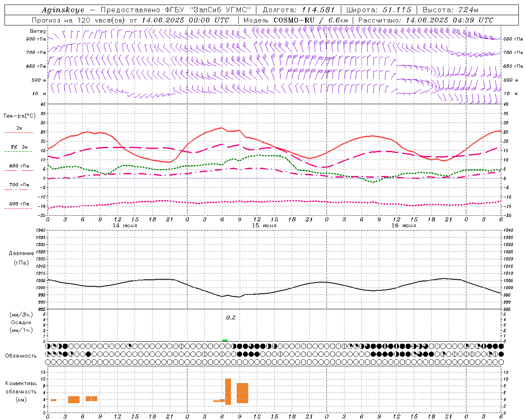This screenshot has width=525, height=420.
Task: Click the "Конвективн." convective cloud label
Action: [21, 383]
